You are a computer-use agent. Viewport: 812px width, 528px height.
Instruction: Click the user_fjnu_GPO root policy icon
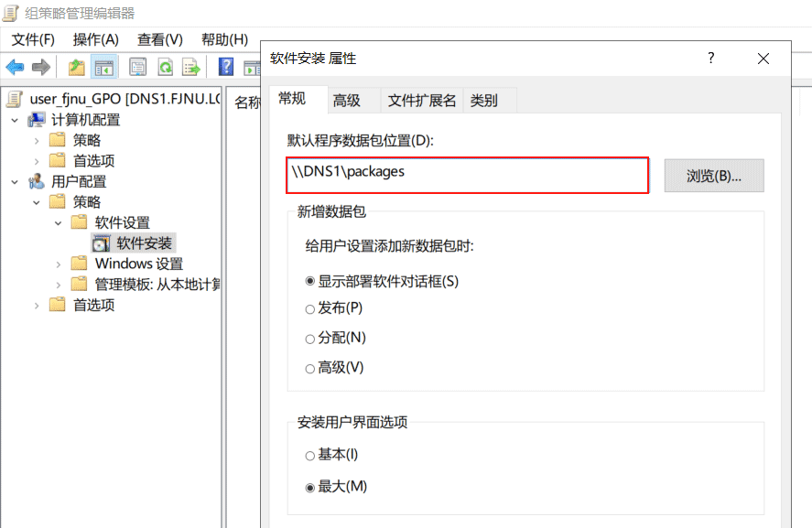click(15, 99)
